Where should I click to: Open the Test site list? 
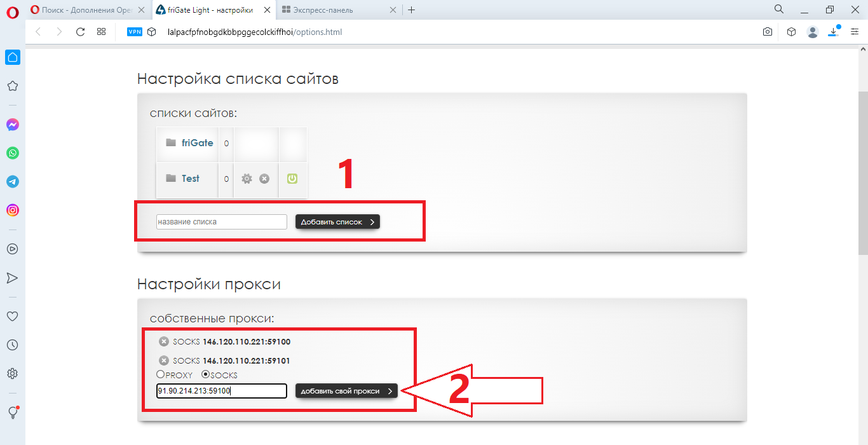pyautogui.click(x=190, y=179)
